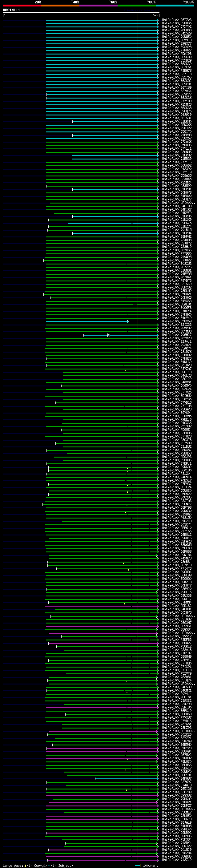Click the cyan ~100% identity color segment
The image size is (197, 868).
click(175, 6)
